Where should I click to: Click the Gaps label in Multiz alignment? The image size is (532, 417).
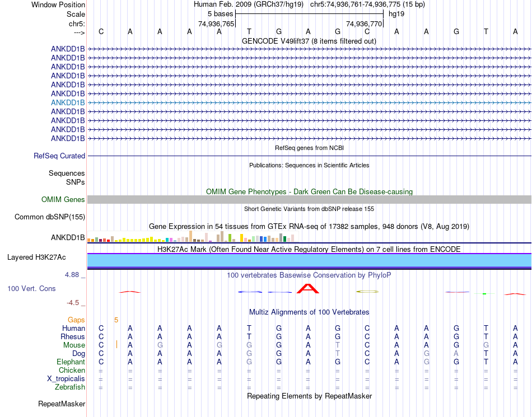(x=76, y=320)
